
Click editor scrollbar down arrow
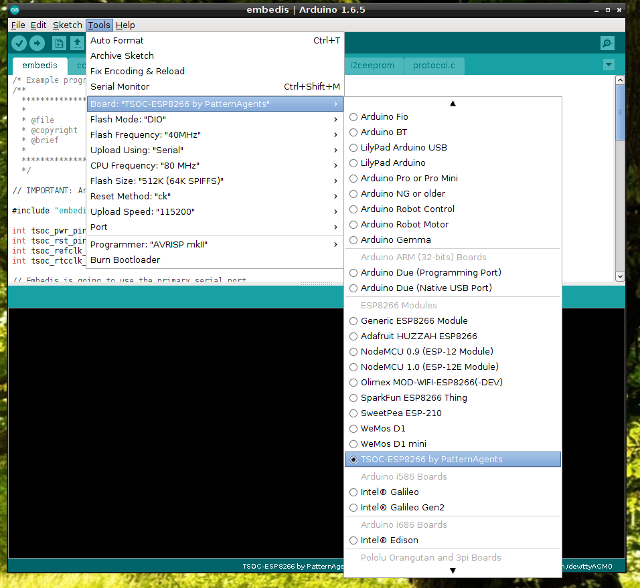[x=620, y=276]
